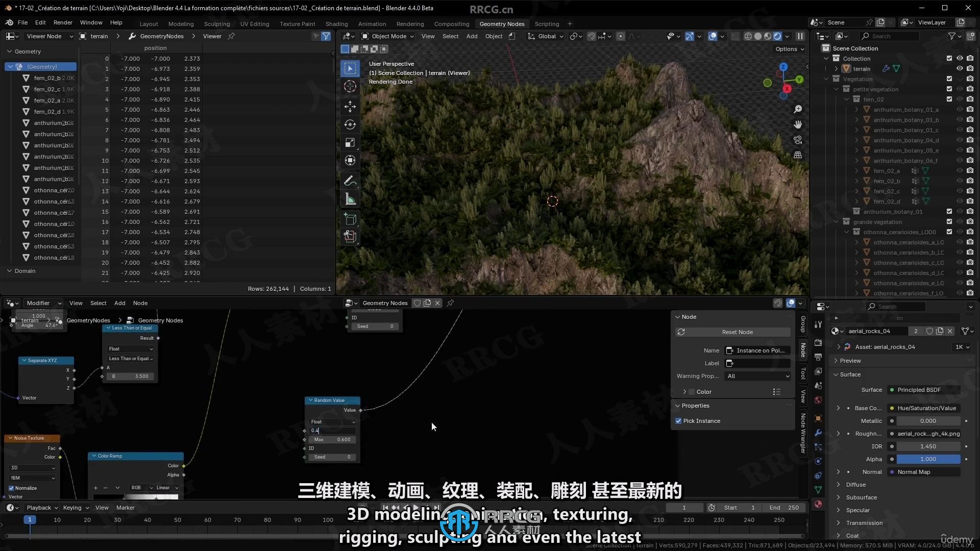
Task: Click the node Name field Instance on Points
Action: (757, 350)
